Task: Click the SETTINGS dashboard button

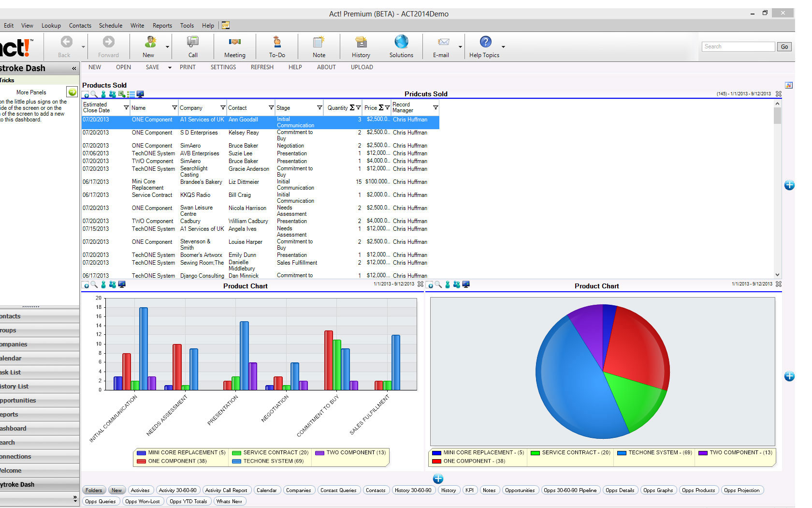Action: coord(223,67)
